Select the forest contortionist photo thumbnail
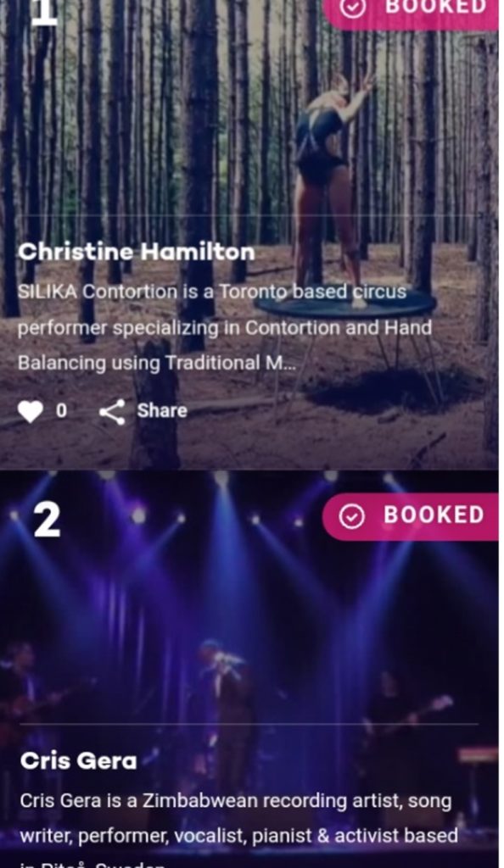This screenshot has height=868, width=504. pos(249,234)
